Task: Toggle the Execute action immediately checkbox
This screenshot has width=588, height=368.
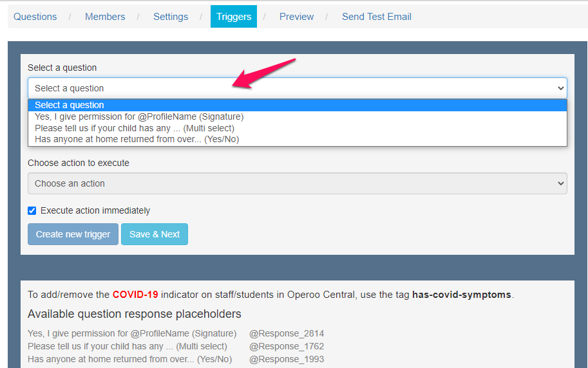Action: 32,210
